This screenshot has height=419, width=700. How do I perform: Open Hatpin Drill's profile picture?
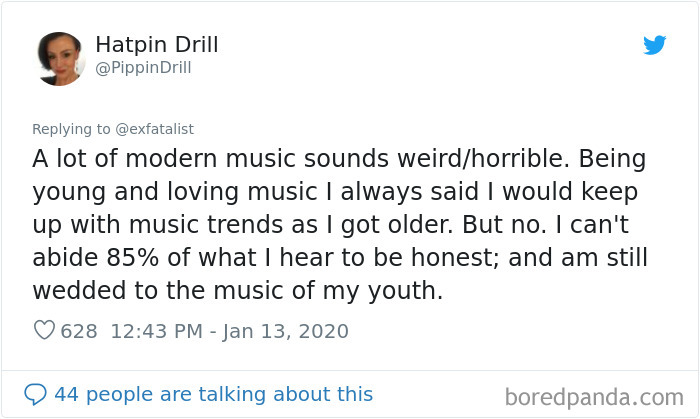point(60,58)
